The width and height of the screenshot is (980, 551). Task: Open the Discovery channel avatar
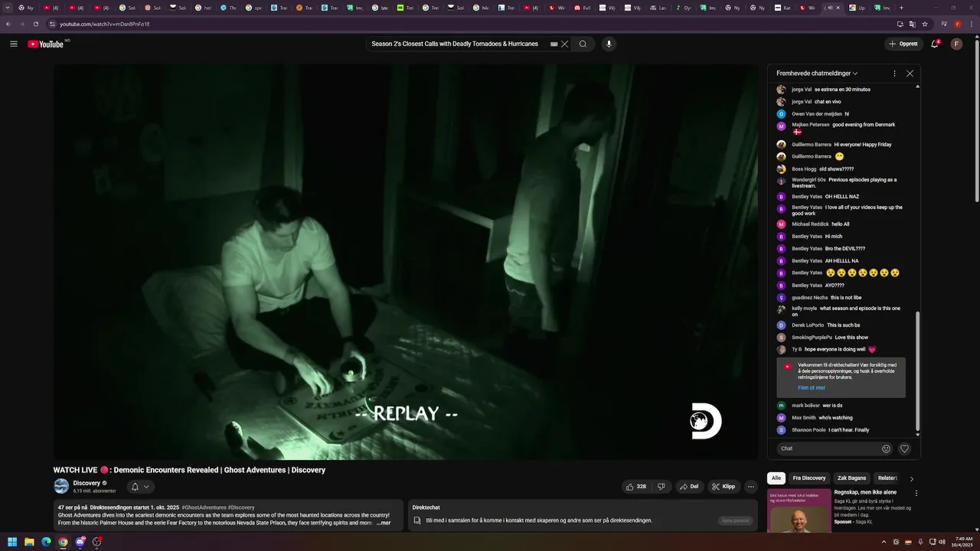click(x=61, y=486)
